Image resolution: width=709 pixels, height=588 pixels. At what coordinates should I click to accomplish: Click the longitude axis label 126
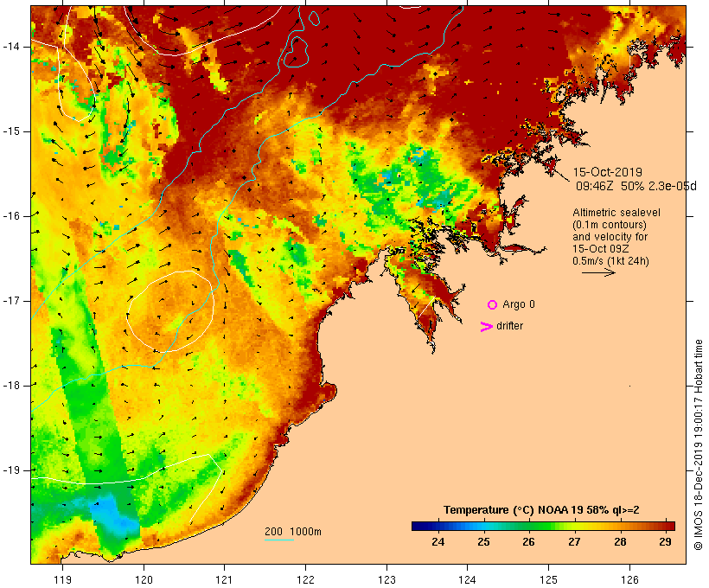(x=629, y=579)
